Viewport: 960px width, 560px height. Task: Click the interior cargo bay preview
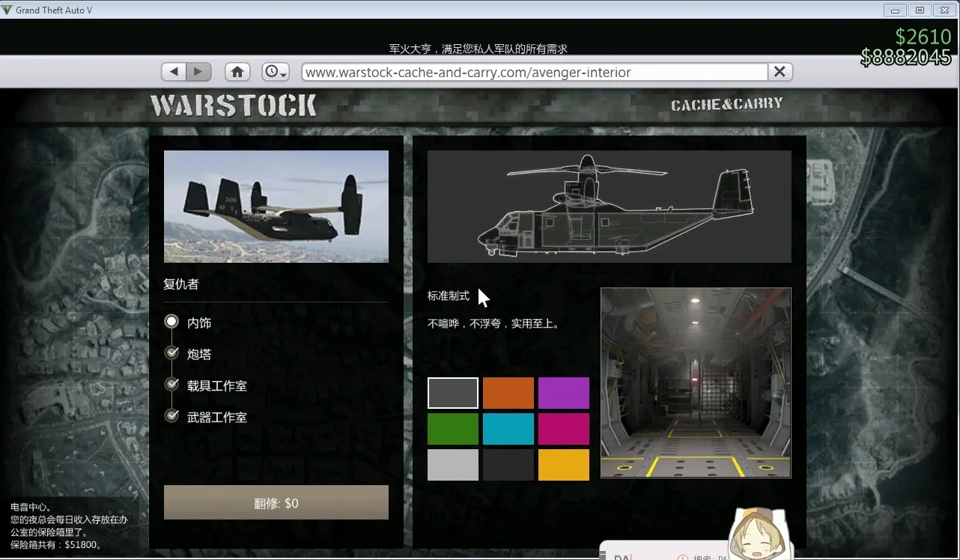pyautogui.click(x=696, y=383)
